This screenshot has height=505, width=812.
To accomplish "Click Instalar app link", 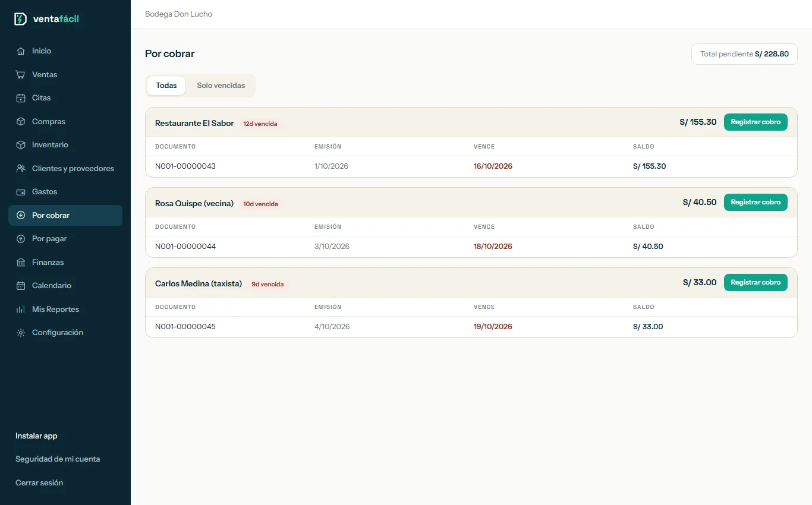I will (x=36, y=436).
